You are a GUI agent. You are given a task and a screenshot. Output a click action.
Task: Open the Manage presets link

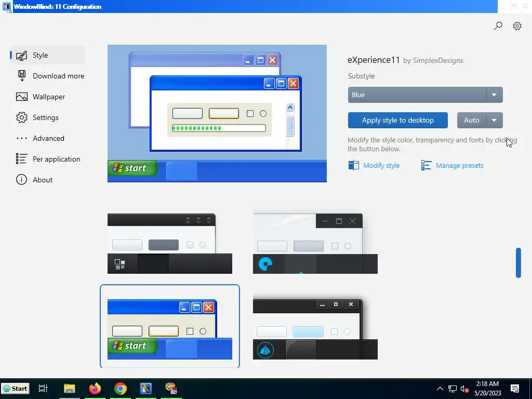pos(459,166)
